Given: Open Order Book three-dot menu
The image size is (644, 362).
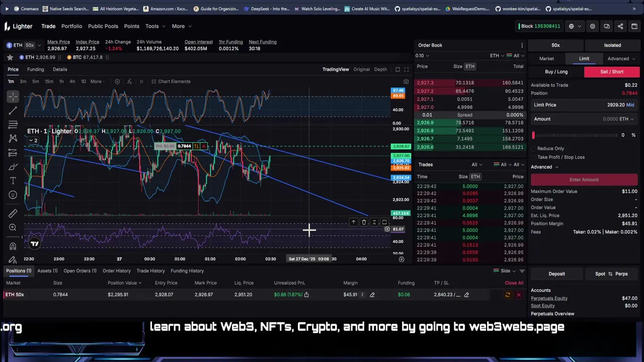Looking at the screenshot, I should click(522, 45).
